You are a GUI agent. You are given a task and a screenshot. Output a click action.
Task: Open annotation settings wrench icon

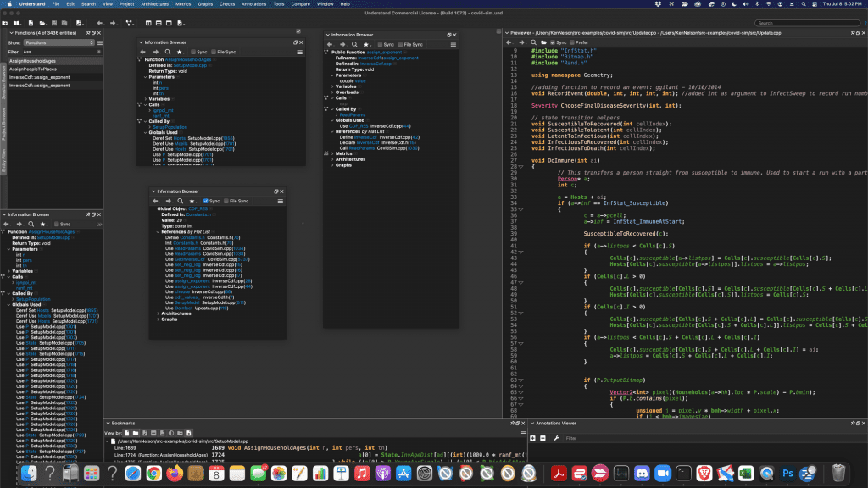556,438
